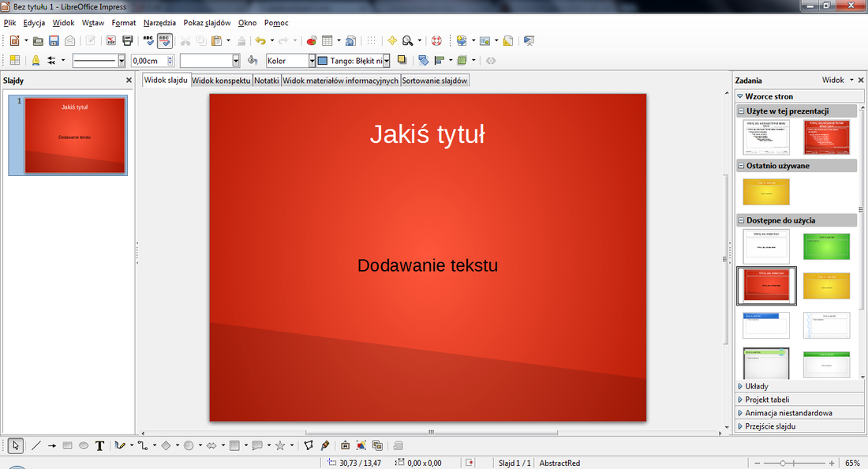Open the Callouts shapes tool
The height and width of the screenshot is (469, 868).
257,445
